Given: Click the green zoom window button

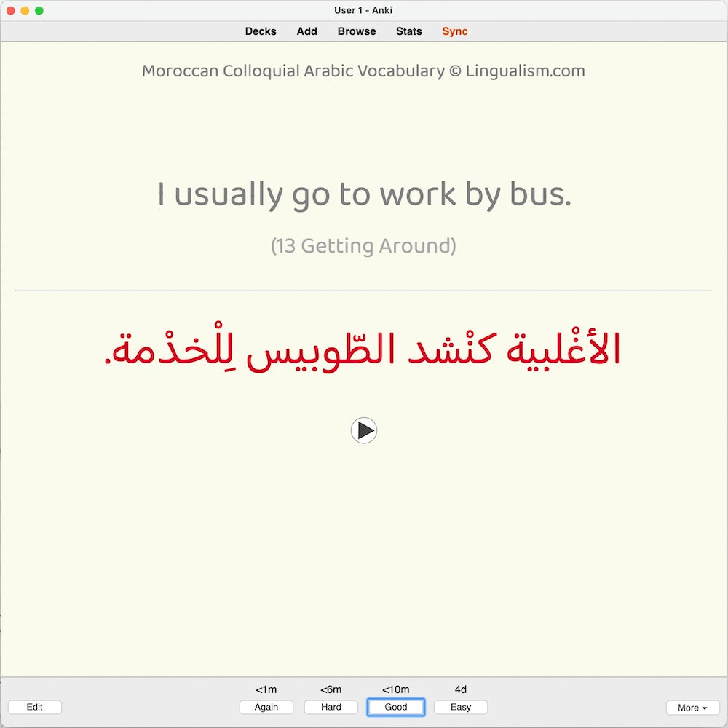Looking at the screenshot, I should [39, 10].
